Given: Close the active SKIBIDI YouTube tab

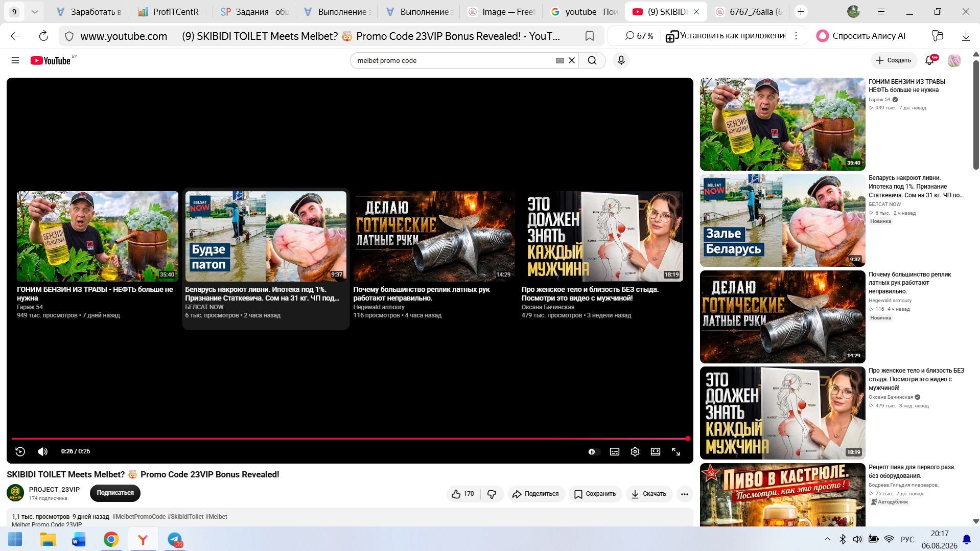Looking at the screenshot, I should click(696, 12).
